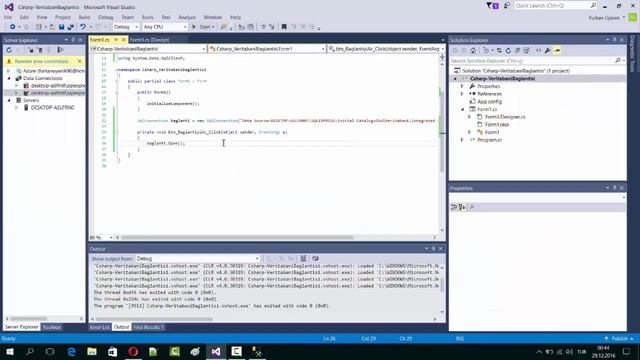Screen dimensions: 640x360
Task: Select App.config in Solution Explorer
Action: click(x=489, y=102)
